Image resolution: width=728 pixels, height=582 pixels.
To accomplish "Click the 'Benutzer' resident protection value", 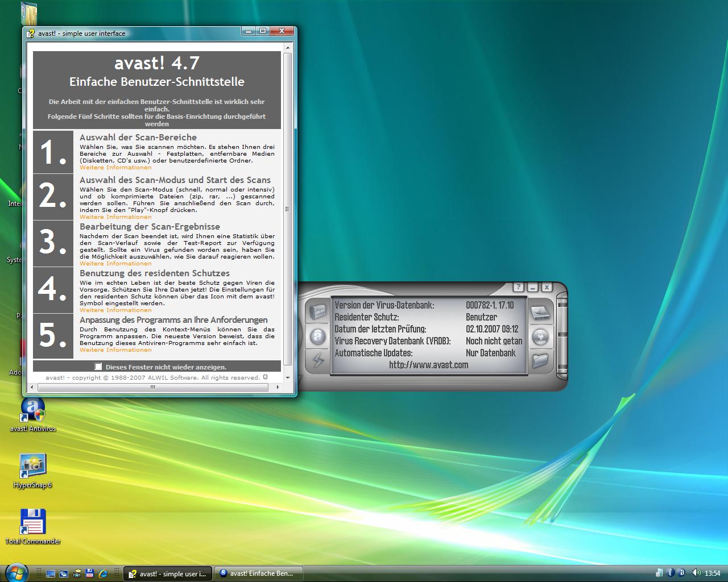I will [x=482, y=317].
